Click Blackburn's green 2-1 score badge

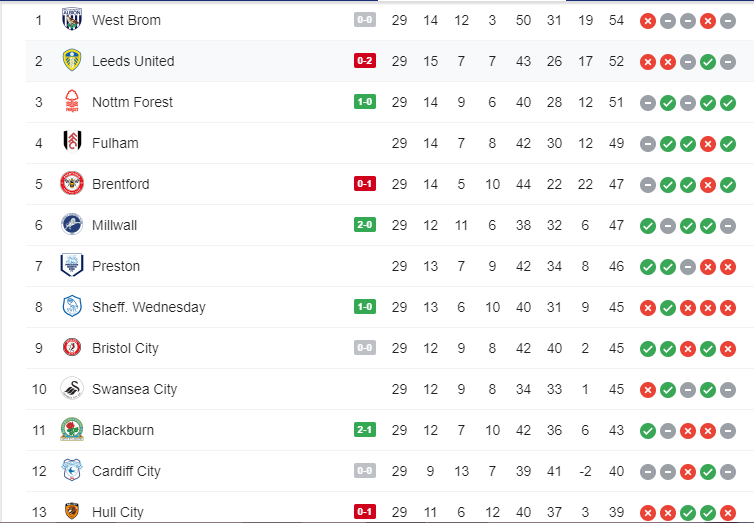[x=365, y=430]
